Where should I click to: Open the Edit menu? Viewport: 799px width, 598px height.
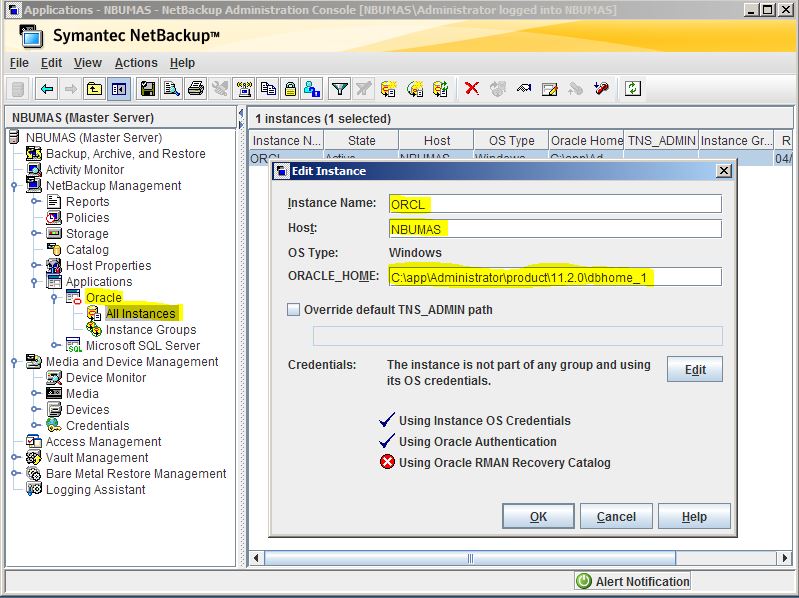[x=51, y=63]
